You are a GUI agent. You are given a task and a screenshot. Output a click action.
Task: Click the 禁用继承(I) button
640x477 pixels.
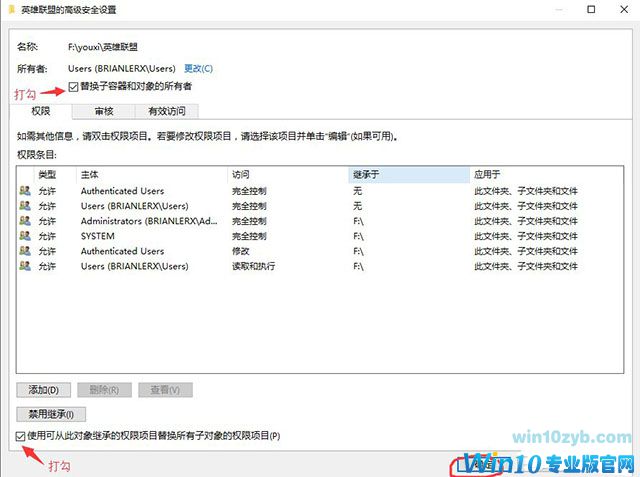[51, 415]
